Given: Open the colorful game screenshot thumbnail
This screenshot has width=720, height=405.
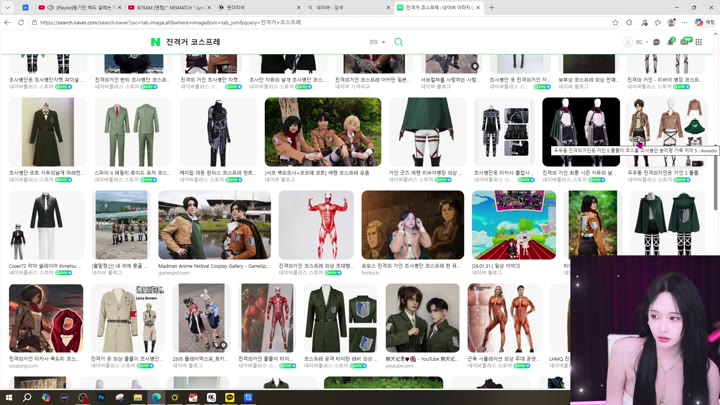Looking at the screenshot, I should 514,225.
